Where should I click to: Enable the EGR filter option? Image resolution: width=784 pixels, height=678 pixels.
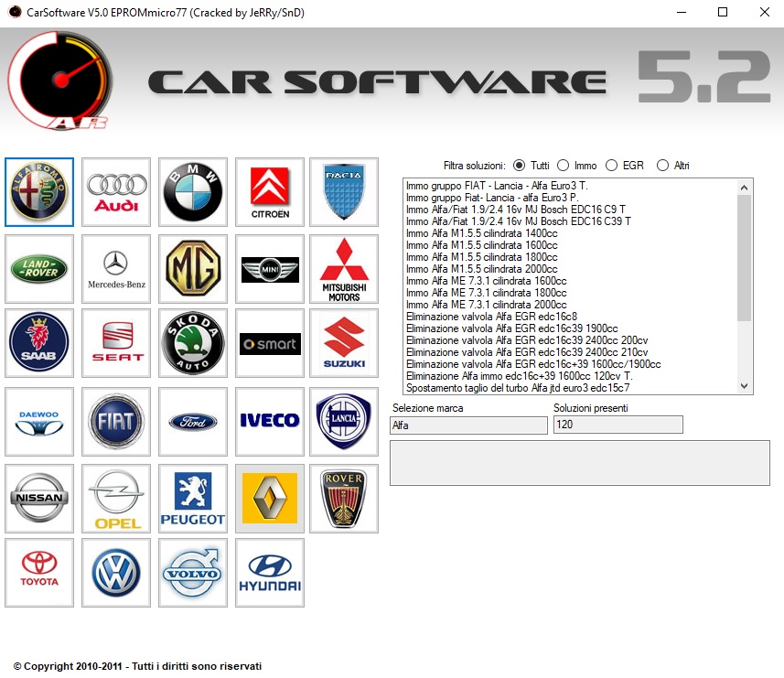611,166
